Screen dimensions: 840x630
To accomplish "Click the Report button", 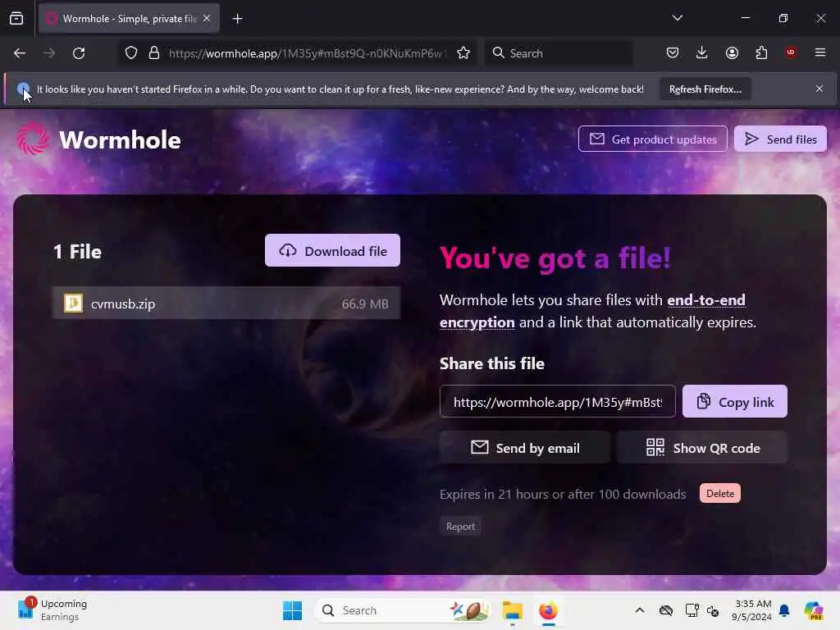I will [460, 527].
